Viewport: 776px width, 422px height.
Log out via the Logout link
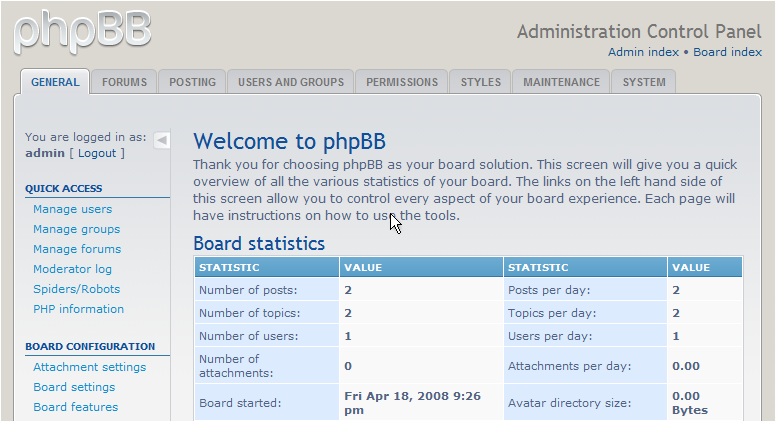tap(97, 153)
